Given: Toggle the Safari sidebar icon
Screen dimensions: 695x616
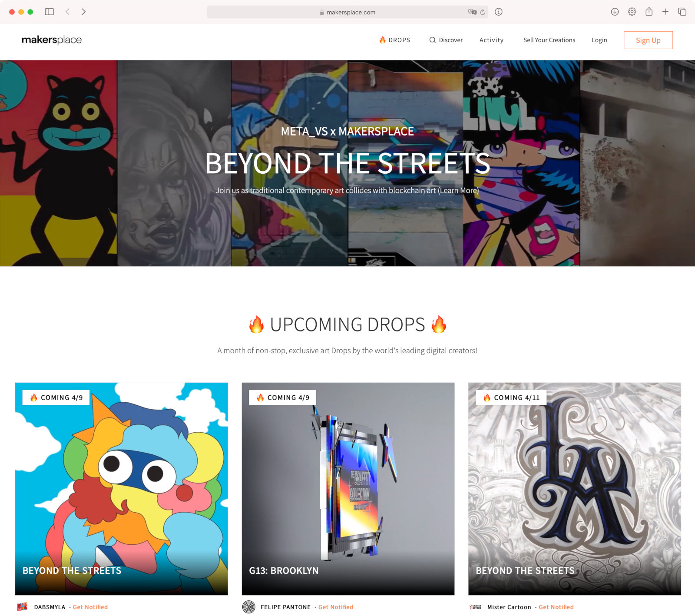Looking at the screenshot, I should click(50, 12).
